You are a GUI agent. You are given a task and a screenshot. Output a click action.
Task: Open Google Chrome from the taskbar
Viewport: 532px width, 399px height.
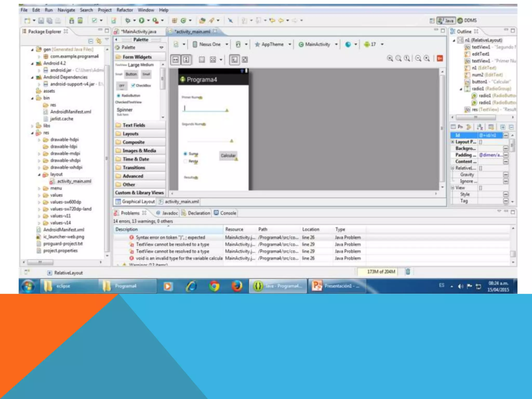coord(214,286)
